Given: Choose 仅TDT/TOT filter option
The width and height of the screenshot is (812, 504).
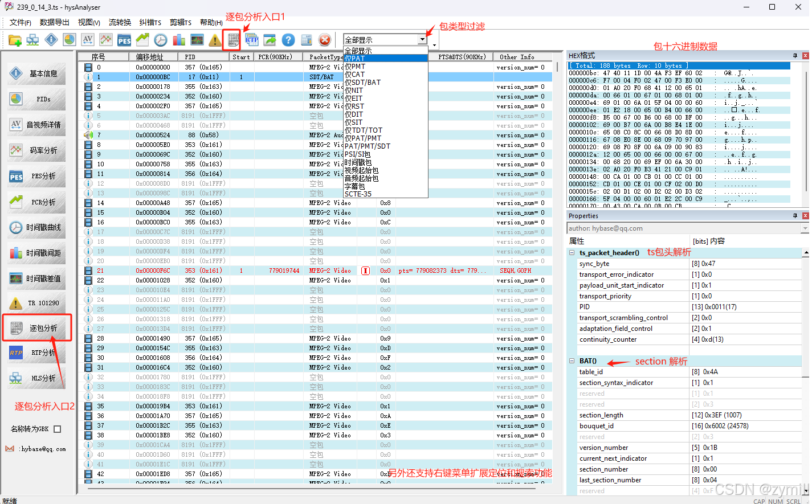Looking at the screenshot, I should (386, 130).
